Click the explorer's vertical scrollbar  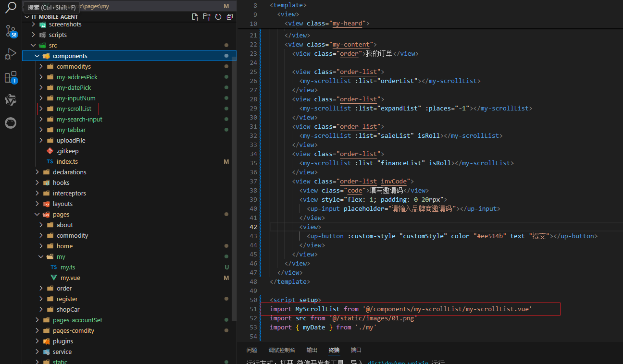[234, 188]
